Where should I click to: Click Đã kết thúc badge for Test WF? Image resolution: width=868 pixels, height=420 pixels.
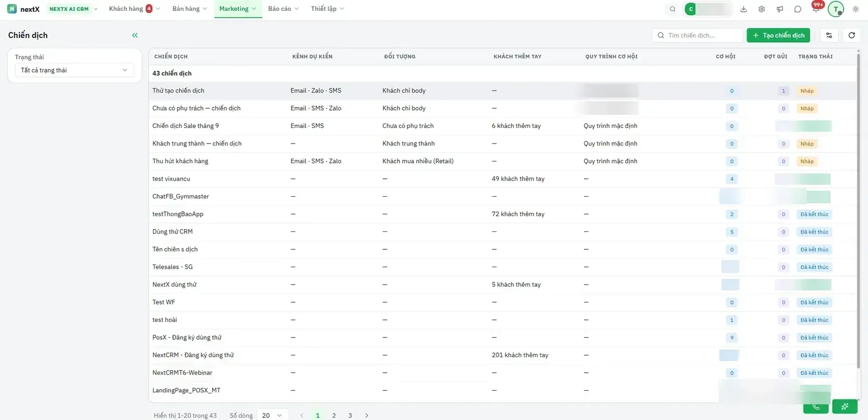coord(814,302)
